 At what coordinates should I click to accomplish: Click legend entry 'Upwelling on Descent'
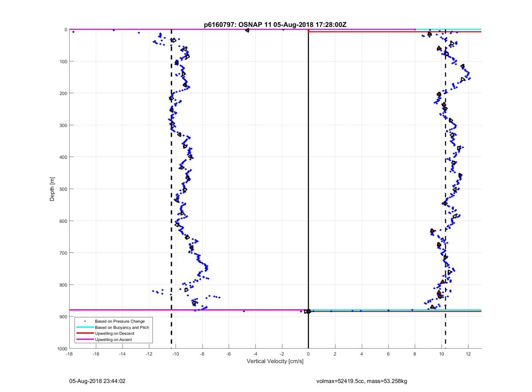click(x=114, y=334)
